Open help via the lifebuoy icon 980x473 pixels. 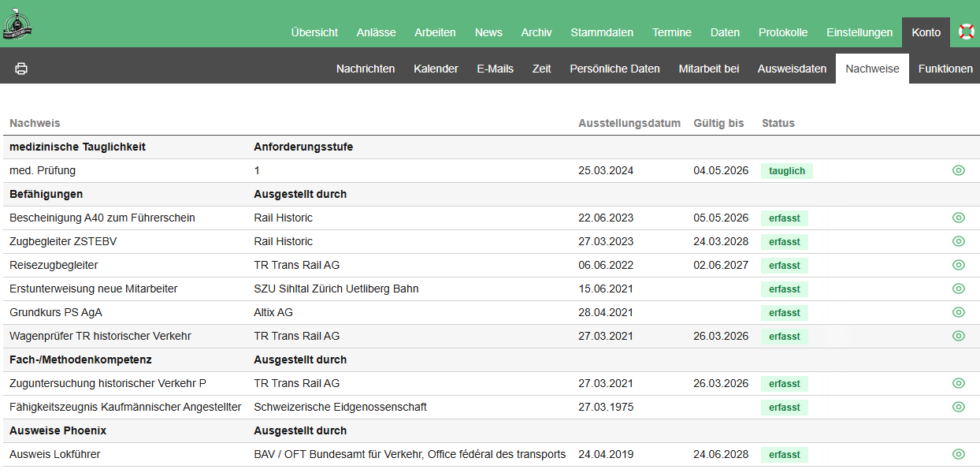click(x=966, y=32)
